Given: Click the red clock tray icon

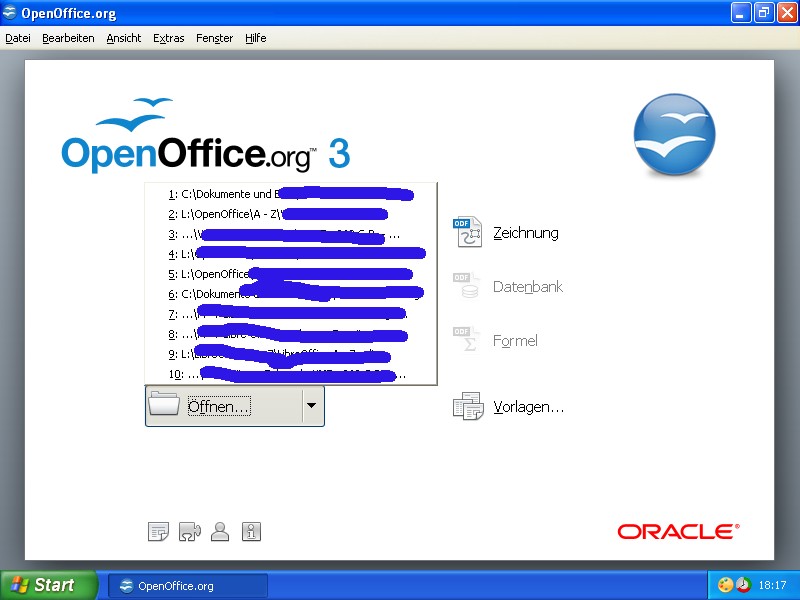Looking at the screenshot, I should [743, 585].
